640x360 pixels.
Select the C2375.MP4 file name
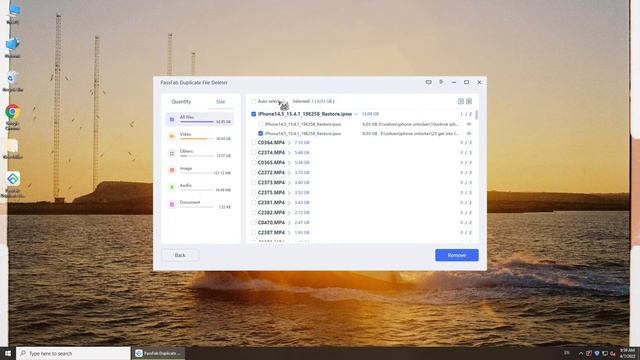(271, 193)
